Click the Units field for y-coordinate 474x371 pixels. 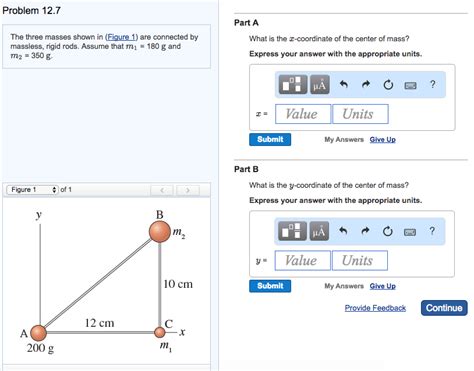click(359, 260)
